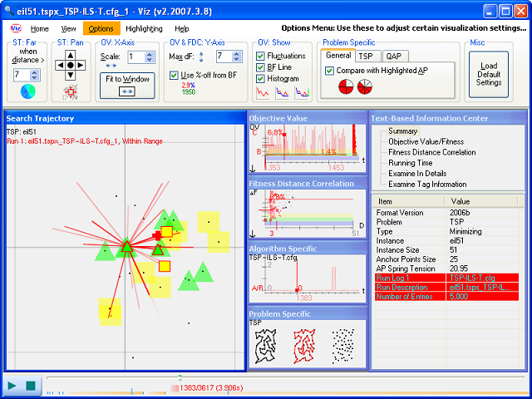Click the Instance Size row
532x399 pixels.
(x=447, y=250)
